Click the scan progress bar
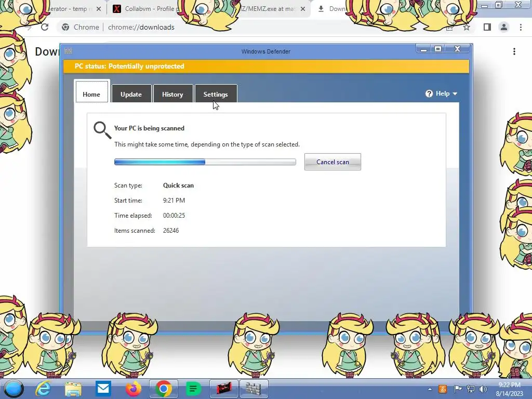The image size is (532, 399). point(205,162)
